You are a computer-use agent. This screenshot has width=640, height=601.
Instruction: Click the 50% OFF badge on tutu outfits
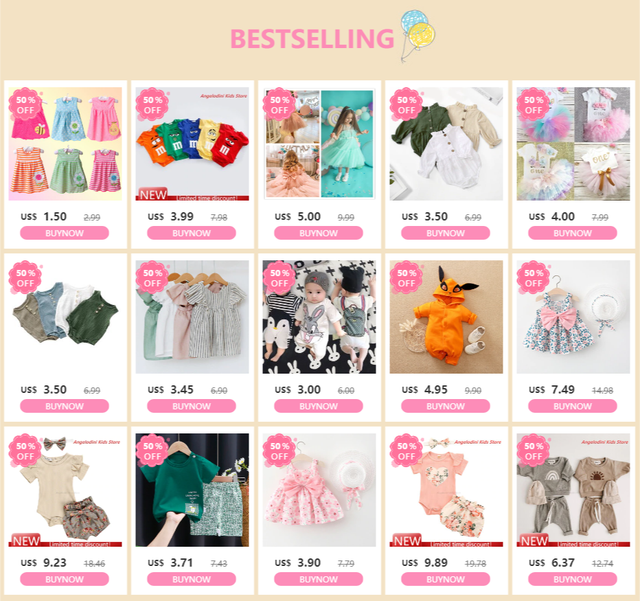click(533, 105)
